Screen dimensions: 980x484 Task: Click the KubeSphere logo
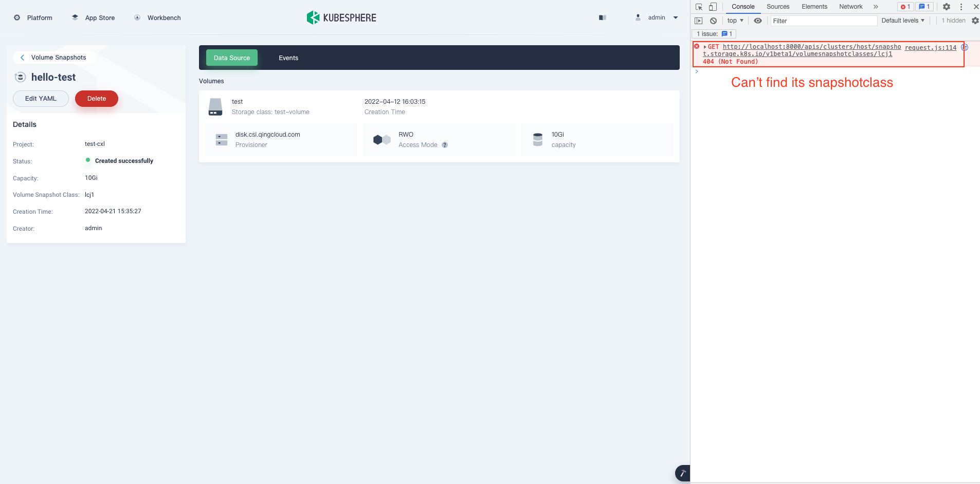click(x=341, y=17)
